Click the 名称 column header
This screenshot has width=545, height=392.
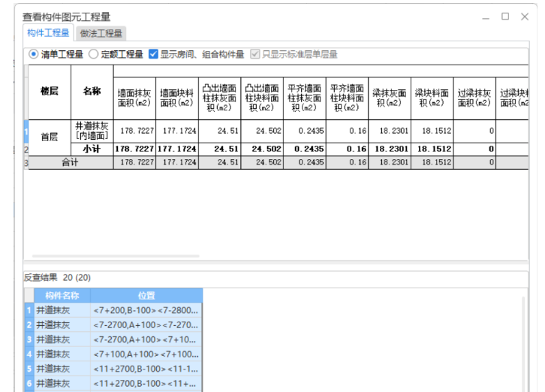[x=92, y=92]
